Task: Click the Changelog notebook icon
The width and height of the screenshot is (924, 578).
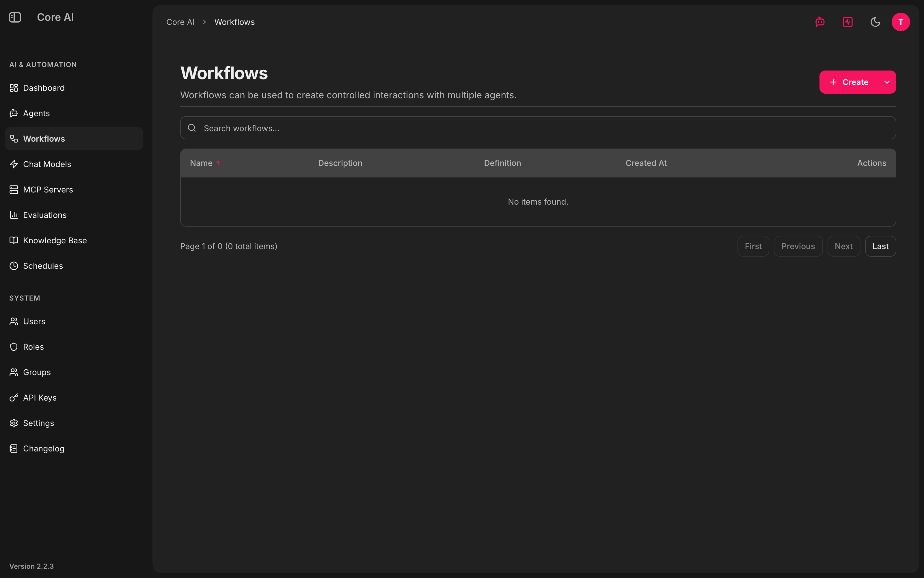Action: pyautogui.click(x=14, y=449)
